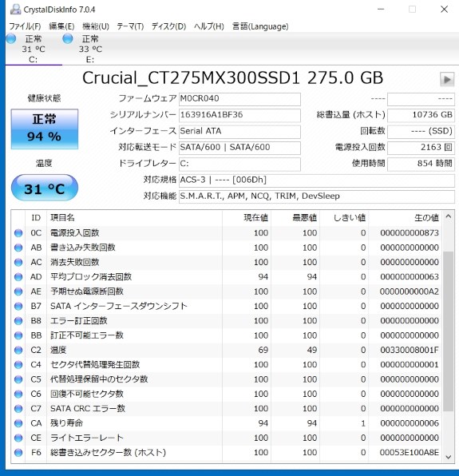Open the 編集(E) menu

pos(61,26)
